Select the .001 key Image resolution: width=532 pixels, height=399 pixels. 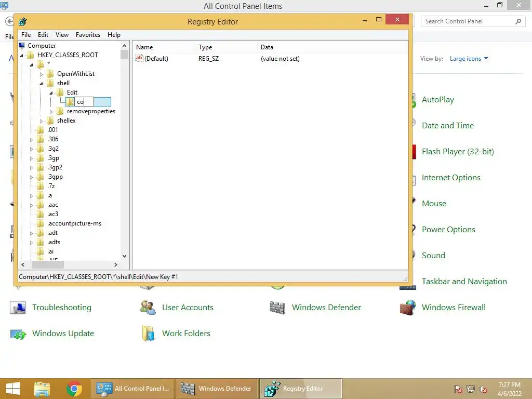(52, 130)
